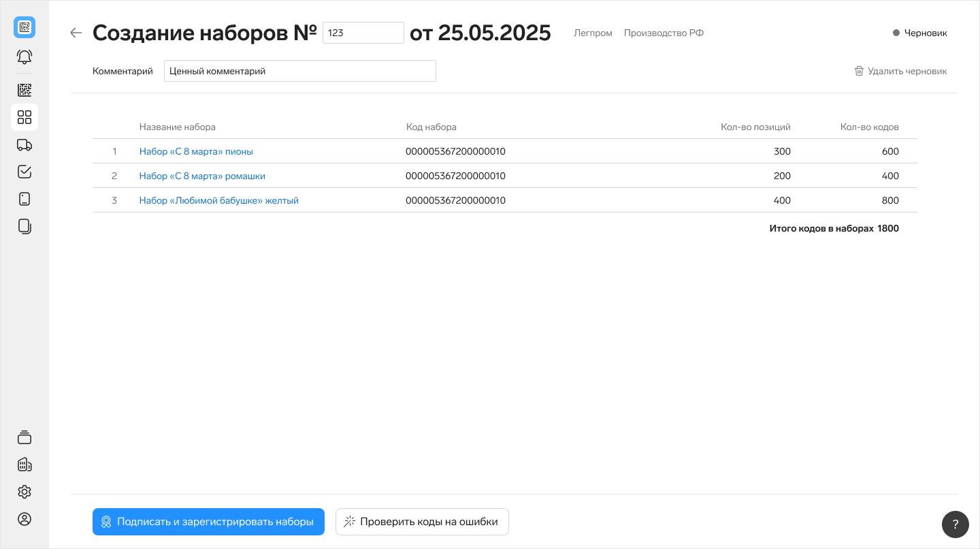
Task: Open the help question mark button
Action: click(955, 524)
